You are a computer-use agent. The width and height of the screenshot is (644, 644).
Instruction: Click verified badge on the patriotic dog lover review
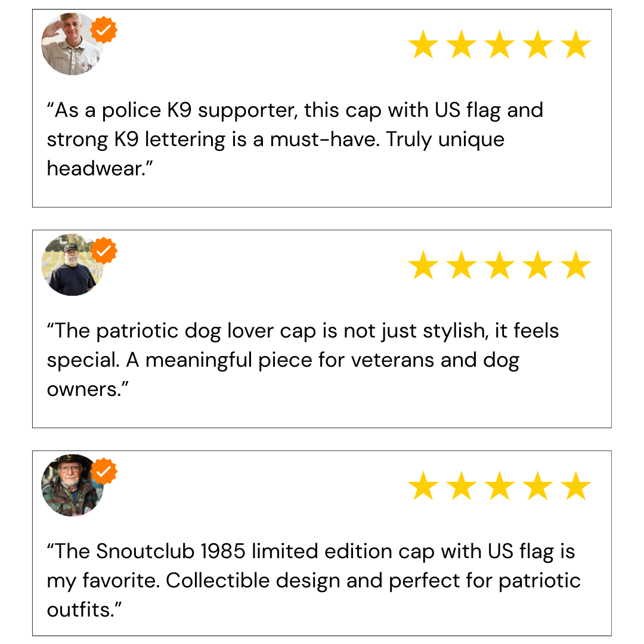[x=104, y=250]
